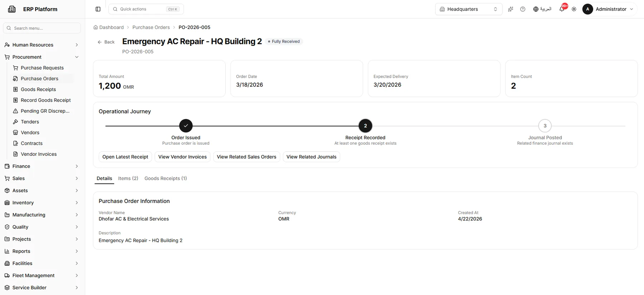This screenshot has height=295, width=644.
Task: Open Record Goods Receipt sidebar item
Action: pyautogui.click(x=42, y=100)
